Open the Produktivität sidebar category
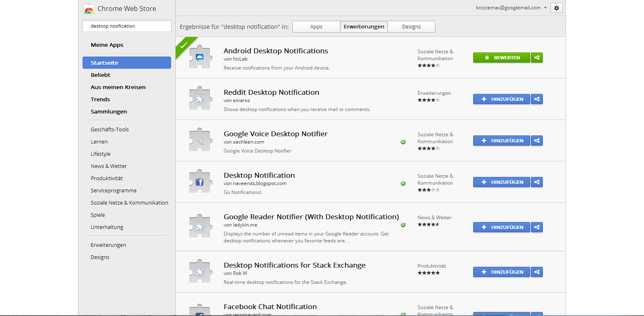 pos(107,178)
